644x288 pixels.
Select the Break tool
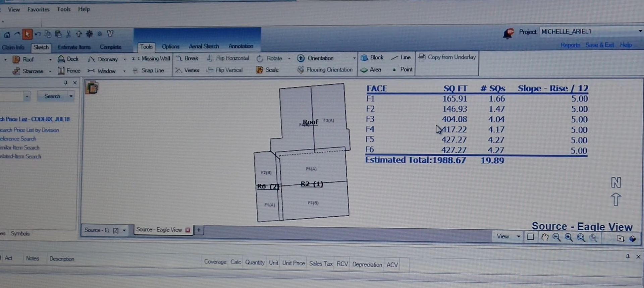coord(187,58)
